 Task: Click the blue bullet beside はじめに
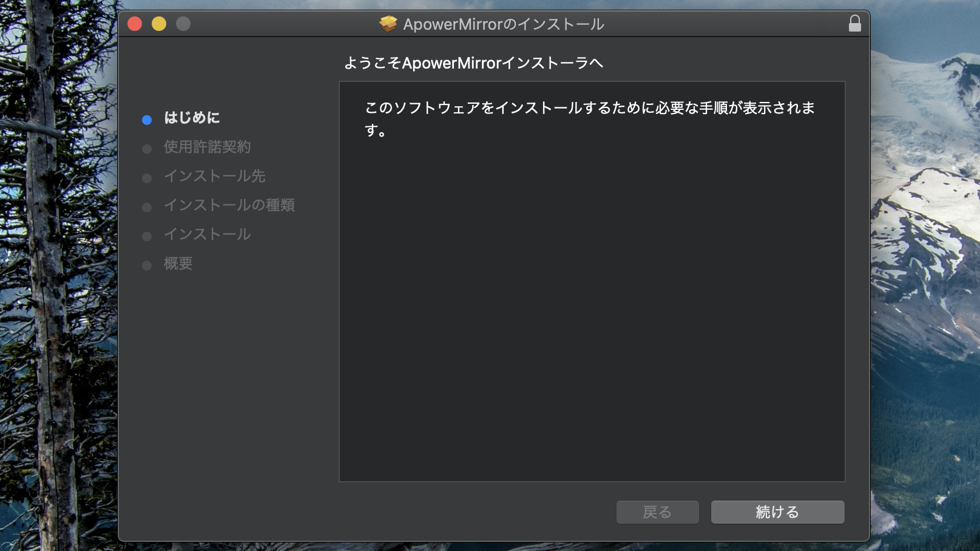147,120
